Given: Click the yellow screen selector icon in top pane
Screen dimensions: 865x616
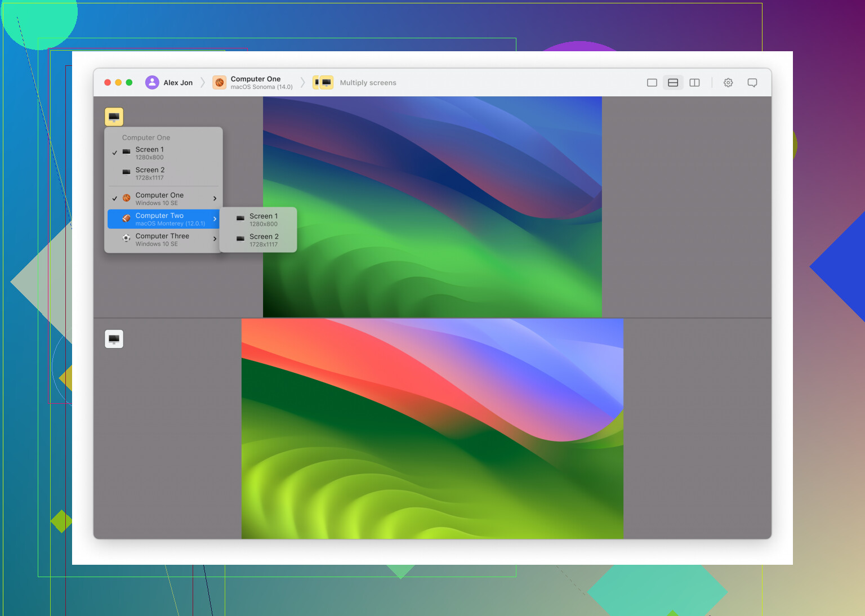Looking at the screenshot, I should [114, 117].
